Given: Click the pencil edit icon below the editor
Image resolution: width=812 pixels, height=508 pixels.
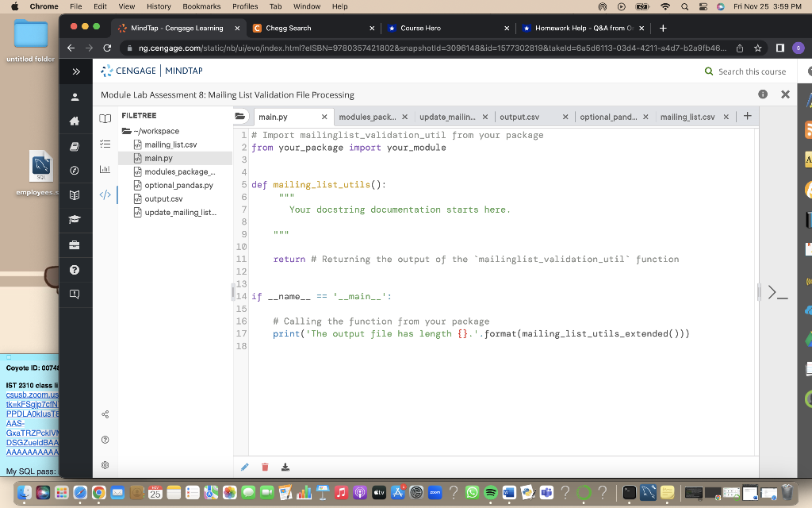Looking at the screenshot, I should pyautogui.click(x=244, y=467).
